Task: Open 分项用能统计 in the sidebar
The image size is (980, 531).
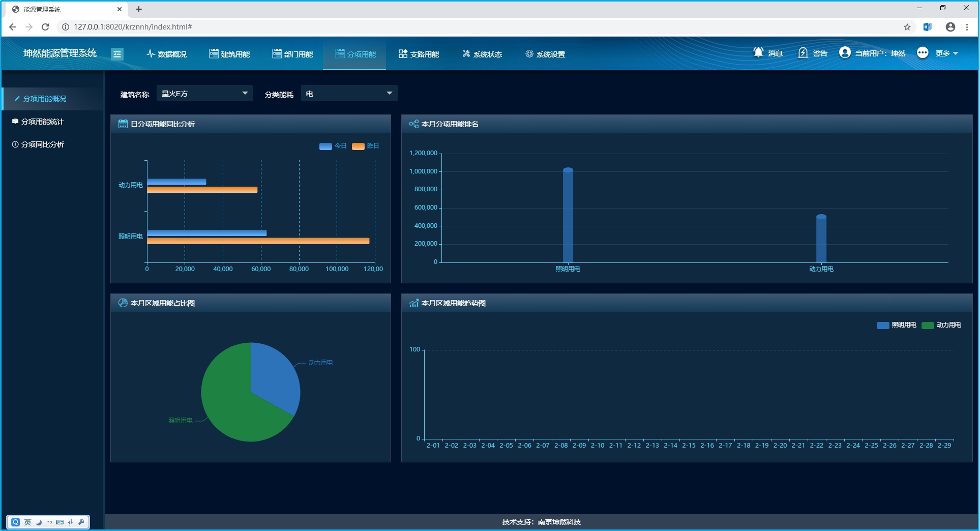Action: pos(42,122)
